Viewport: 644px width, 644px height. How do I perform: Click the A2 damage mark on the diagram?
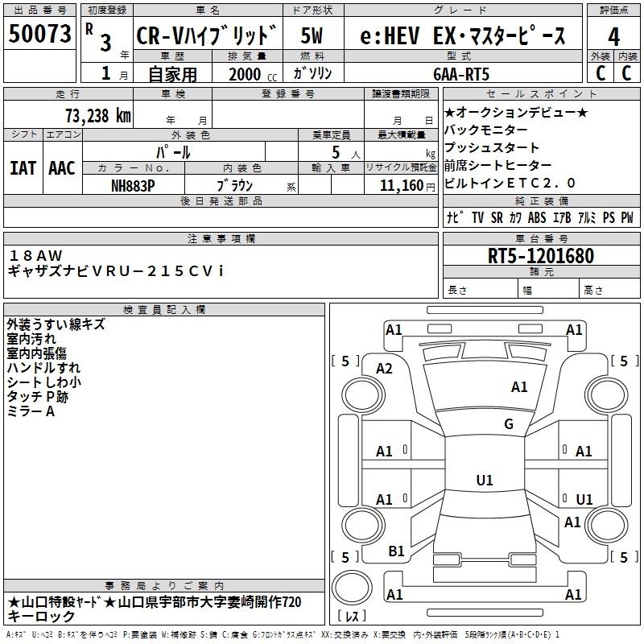[x=385, y=369]
